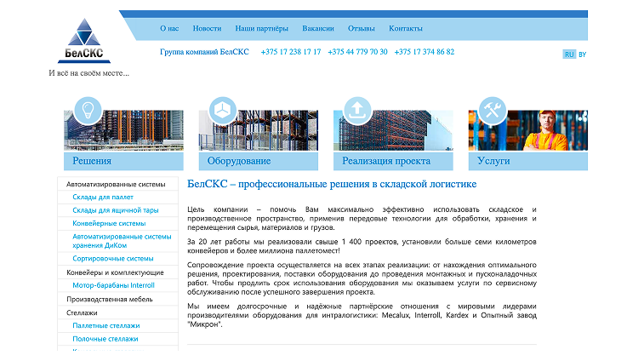Open Сортировочные системы link
644x361 pixels.
113,259
